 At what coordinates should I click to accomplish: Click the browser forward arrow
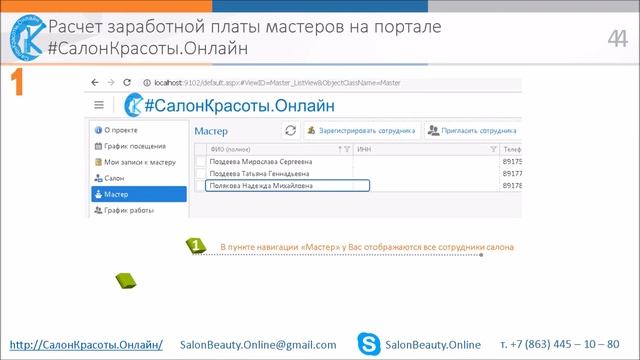(x=111, y=82)
